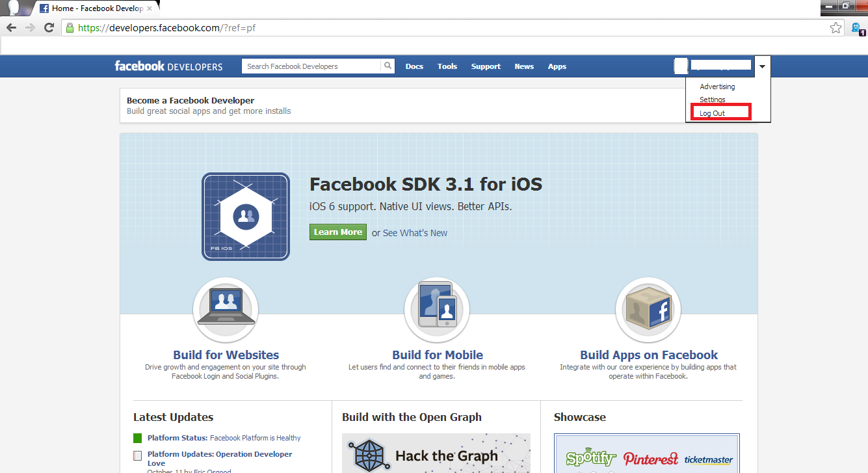
Task: Open the Apps menu
Action: [x=557, y=66]
